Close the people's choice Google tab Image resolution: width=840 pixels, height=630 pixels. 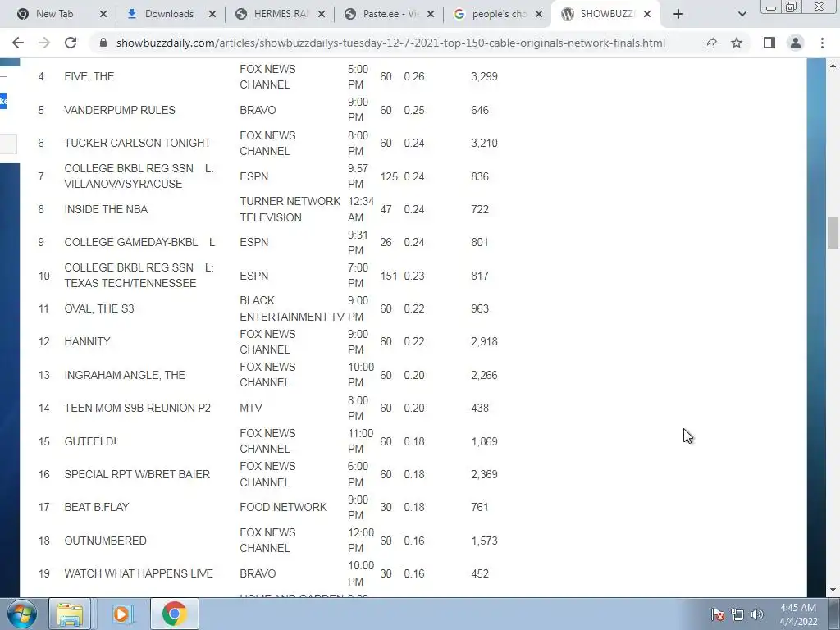click(539, 14)
